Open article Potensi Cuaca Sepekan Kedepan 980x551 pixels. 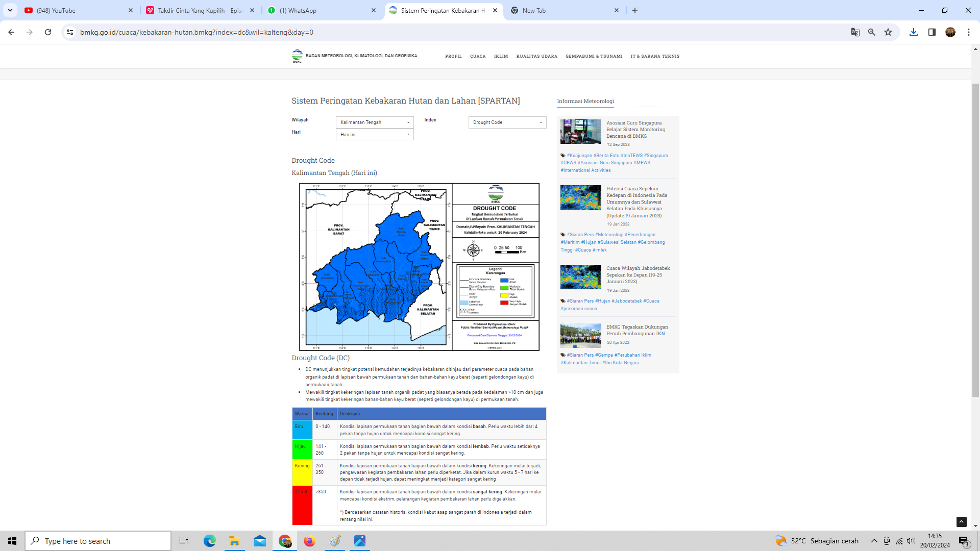click(637, 202)
